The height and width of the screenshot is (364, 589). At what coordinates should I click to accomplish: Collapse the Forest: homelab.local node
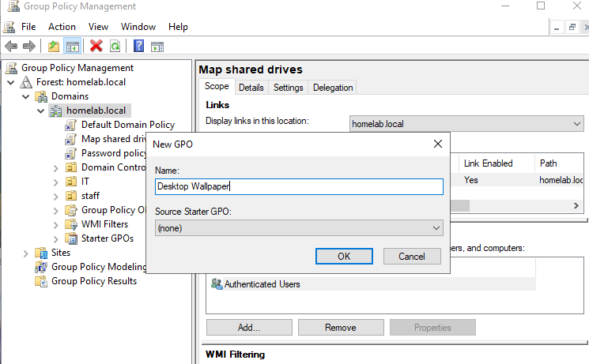pos(11,83)
